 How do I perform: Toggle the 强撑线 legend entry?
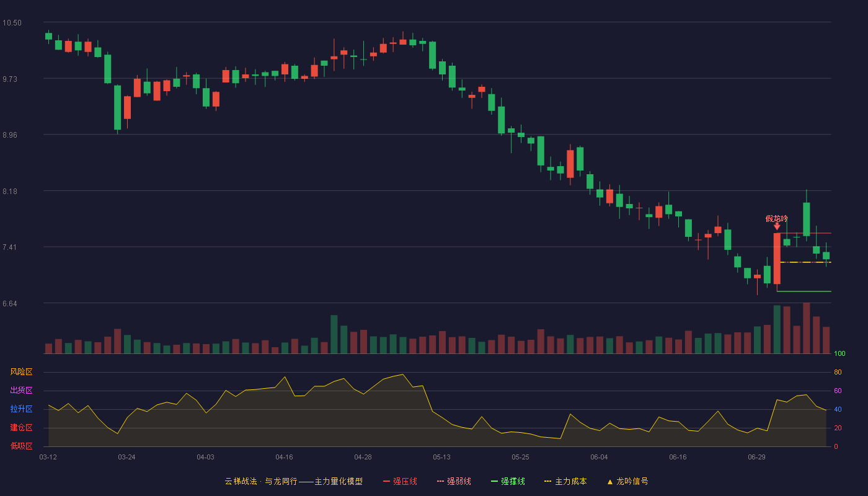click(x=508, y=481)
